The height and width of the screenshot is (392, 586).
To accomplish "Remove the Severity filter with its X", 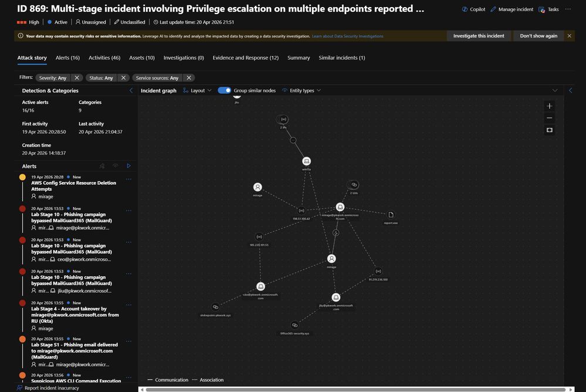I will click(77, 78).
